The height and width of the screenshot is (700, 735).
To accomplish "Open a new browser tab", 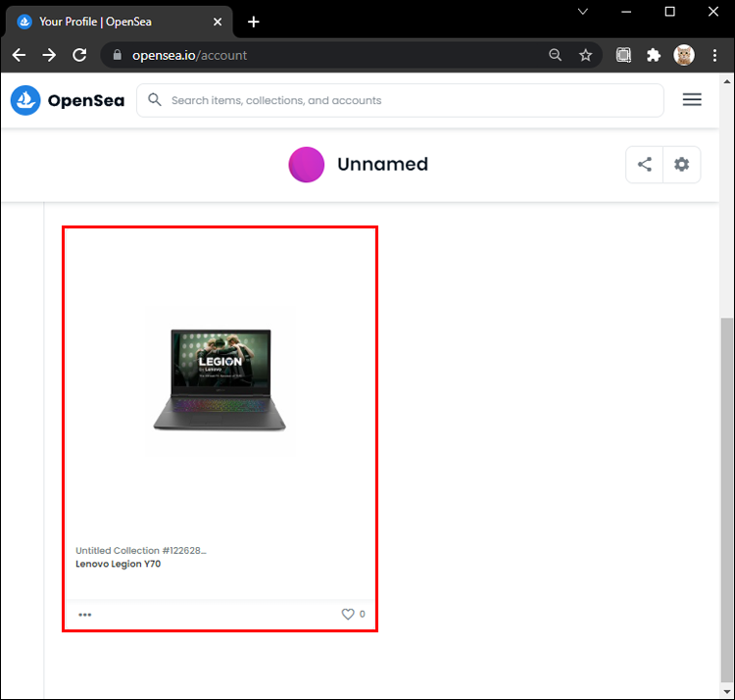I will pos(254,22).
